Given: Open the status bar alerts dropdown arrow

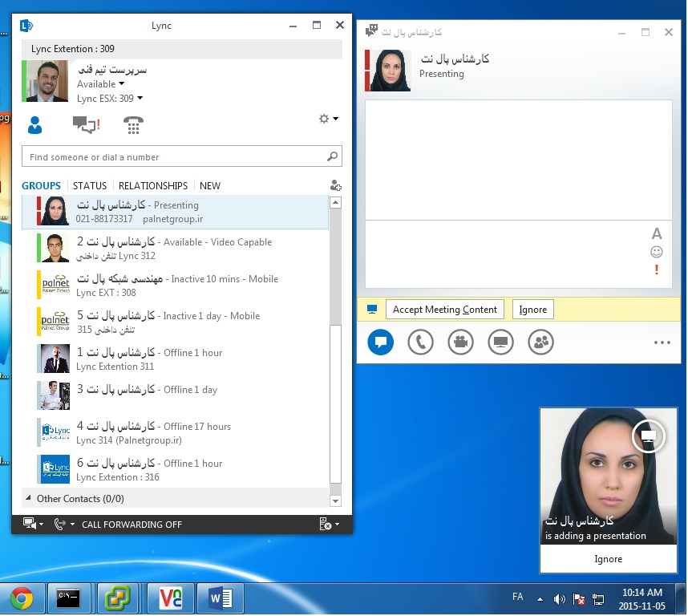Looking at the screenshot, I should click(x=337, y=525).
